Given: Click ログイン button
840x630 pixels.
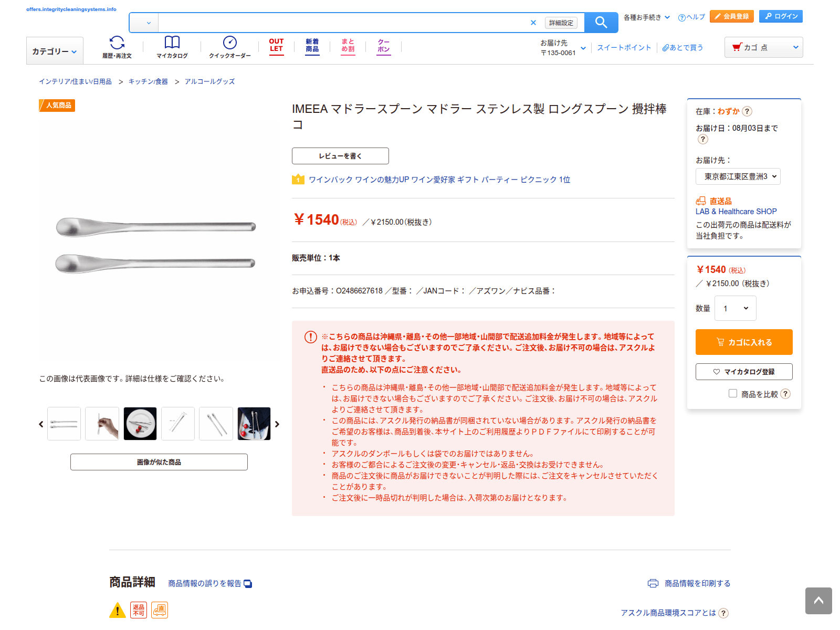Looking at the screenshot, I should [781, 16].
